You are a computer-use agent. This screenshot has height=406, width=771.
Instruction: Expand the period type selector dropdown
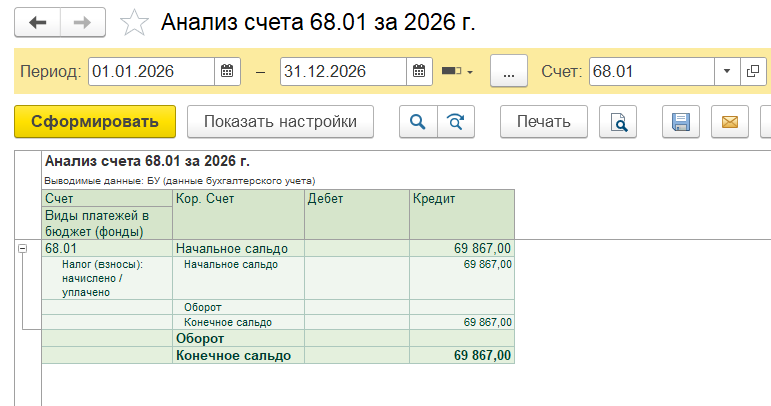coord(457,72)
